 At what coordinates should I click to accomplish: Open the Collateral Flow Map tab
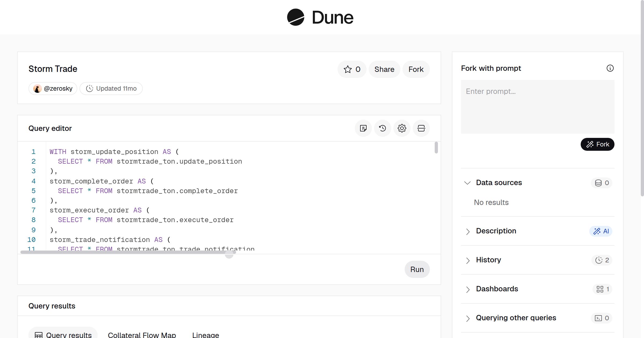pos(142,335)
